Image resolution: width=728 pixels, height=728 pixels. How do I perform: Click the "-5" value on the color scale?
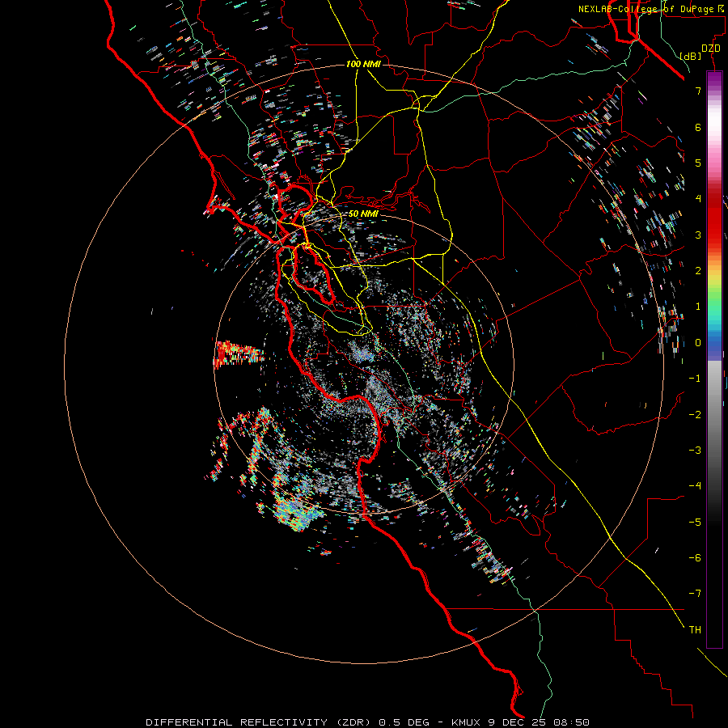coord(695,523)
